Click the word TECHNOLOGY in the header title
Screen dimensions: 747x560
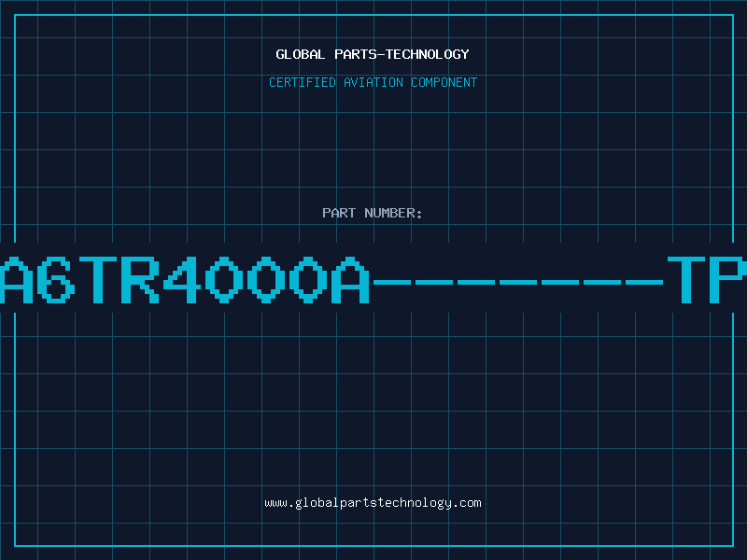[428, 54]
